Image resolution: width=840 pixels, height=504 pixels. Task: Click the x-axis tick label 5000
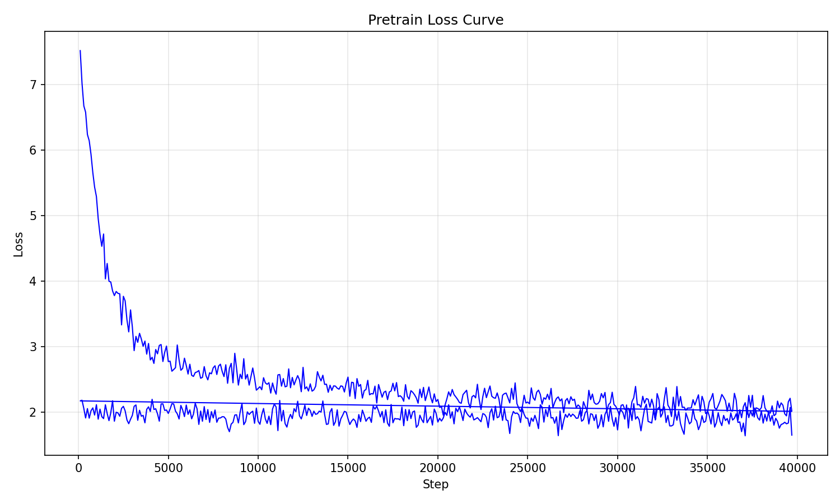168,467
